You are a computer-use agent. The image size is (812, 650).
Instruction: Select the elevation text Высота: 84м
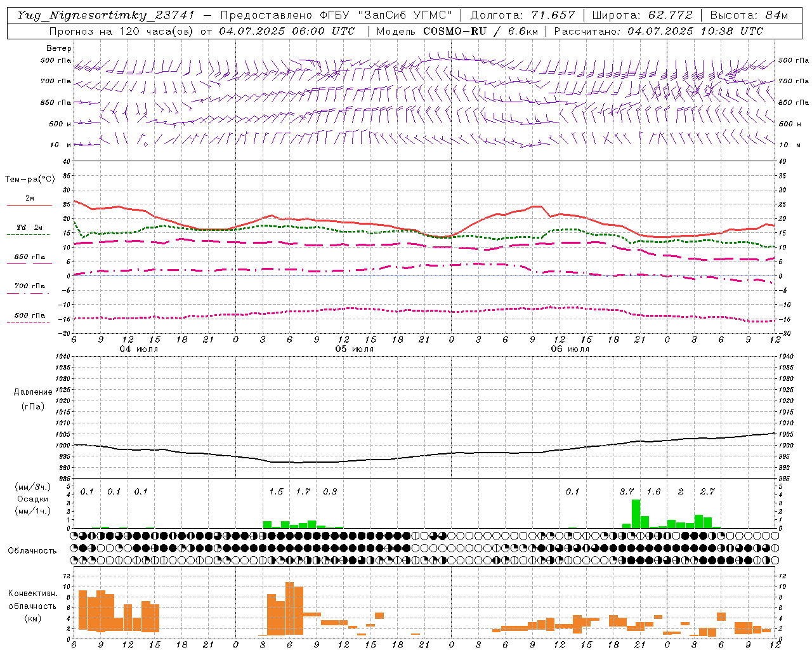tap(749, 15)
